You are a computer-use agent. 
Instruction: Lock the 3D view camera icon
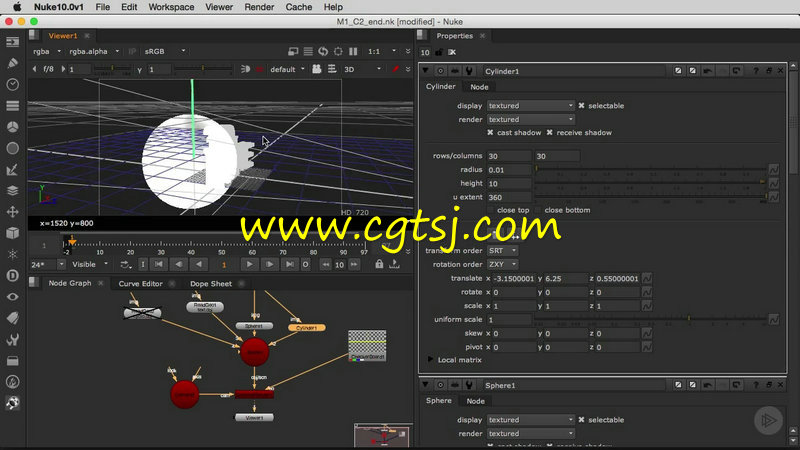316,69
